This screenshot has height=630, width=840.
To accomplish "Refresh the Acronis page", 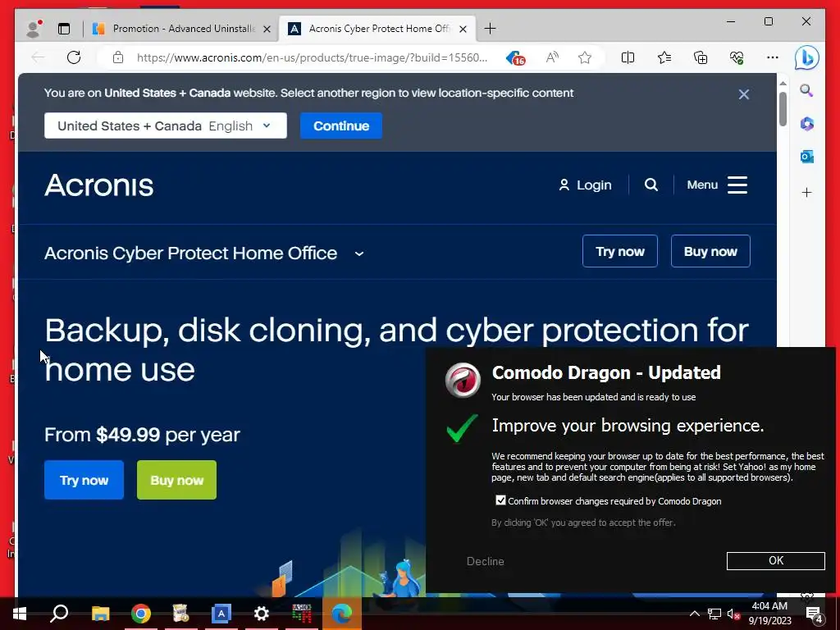I will [x=74, y=57].
